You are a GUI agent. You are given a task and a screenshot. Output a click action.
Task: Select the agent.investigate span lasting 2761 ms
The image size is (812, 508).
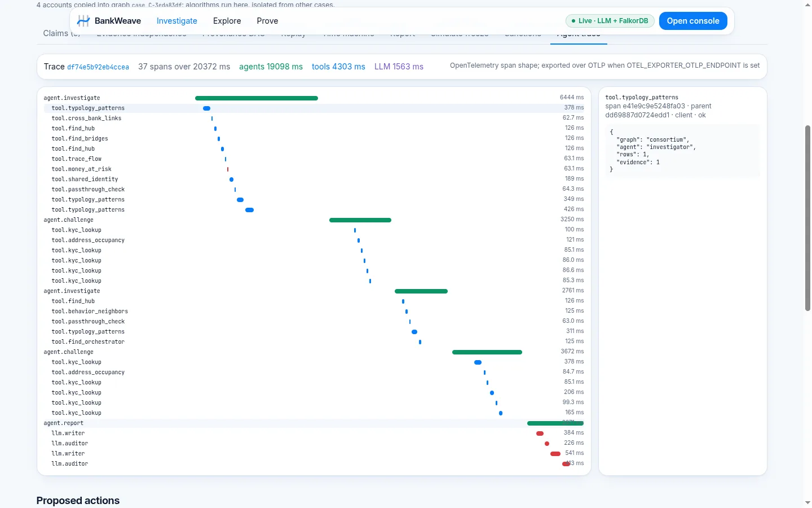point(314,291)
